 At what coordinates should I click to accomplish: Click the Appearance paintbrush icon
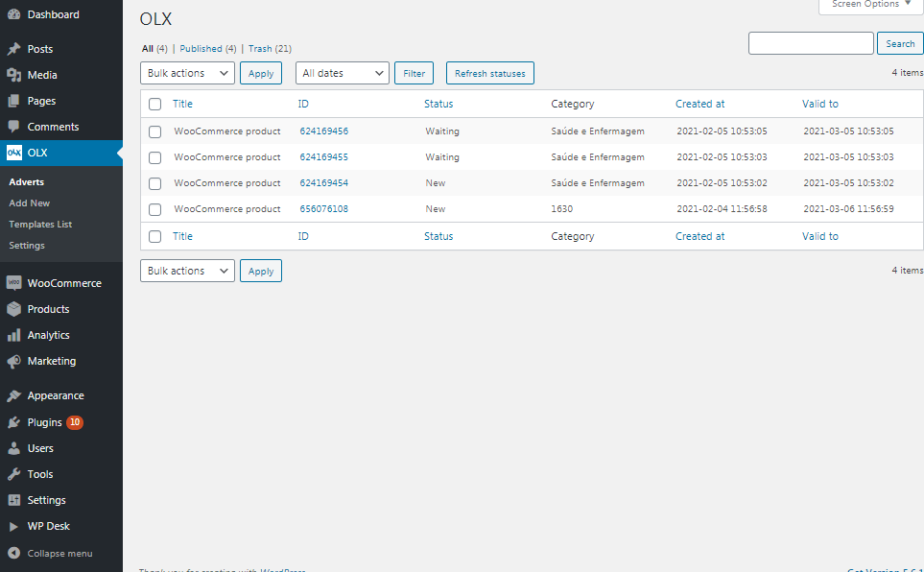pos(13,395)
